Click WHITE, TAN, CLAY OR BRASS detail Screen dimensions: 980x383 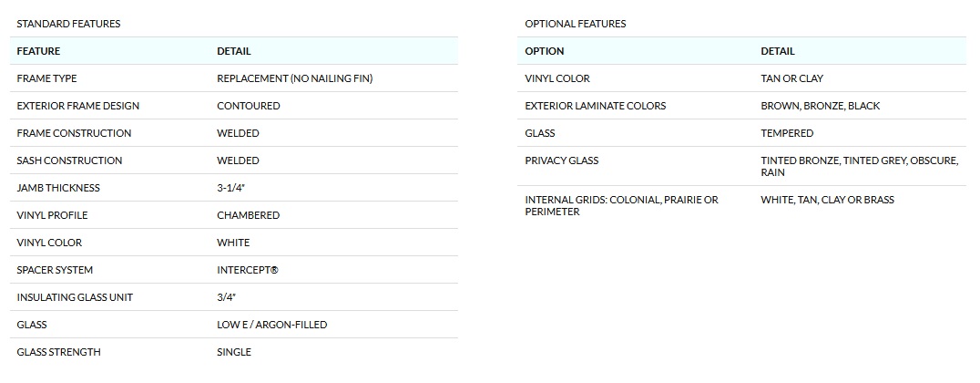(x=827, y=200)
